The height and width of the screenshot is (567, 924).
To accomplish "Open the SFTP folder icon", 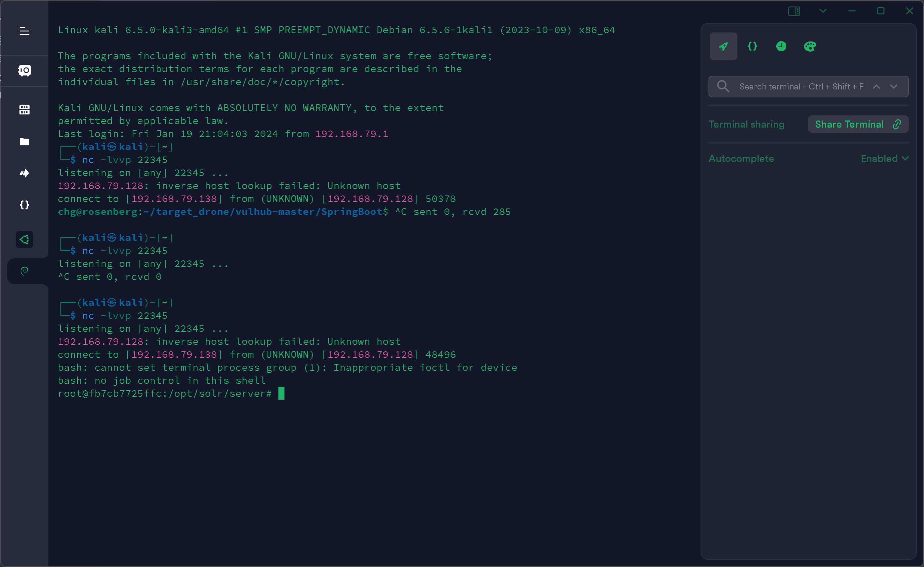I will [25, 141].
